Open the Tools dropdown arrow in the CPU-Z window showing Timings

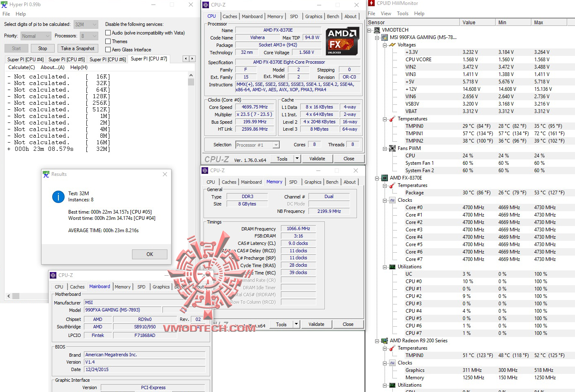(296, 324)
